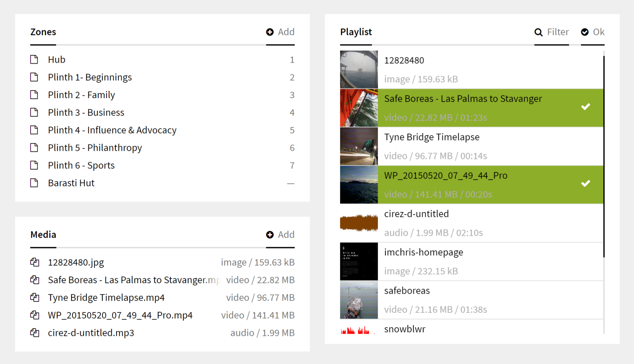Screen dimensions: 634x364
Task: Click the 12828480.jpg media file icon
Action: (x=35, y=262)
